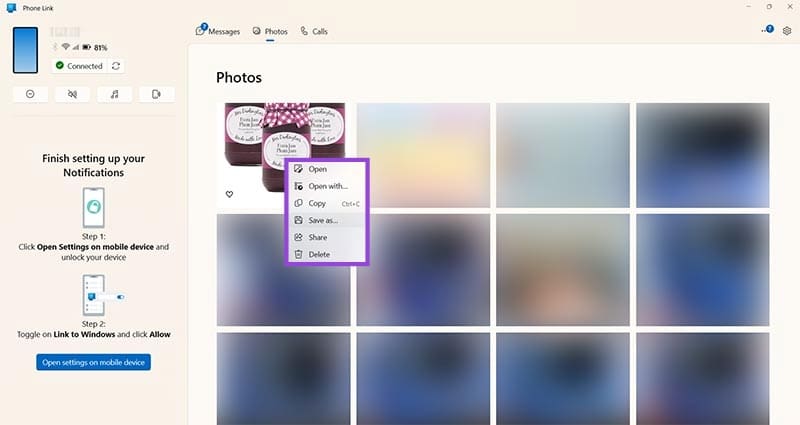This screenshot has width=800, height=425.
Task: Choose Delete from the context menu
Action: [319, 254]
